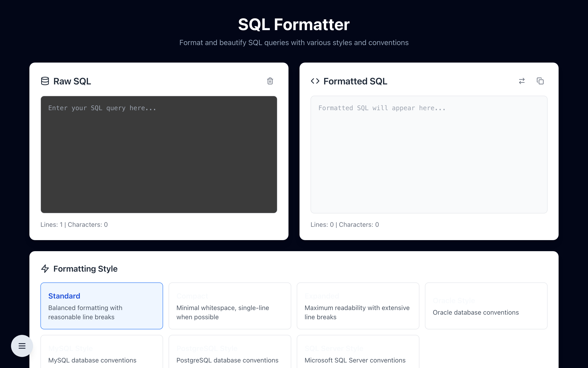Click the Formatting Style heading text
The image size is (588, 368).
tap(85, 269)
